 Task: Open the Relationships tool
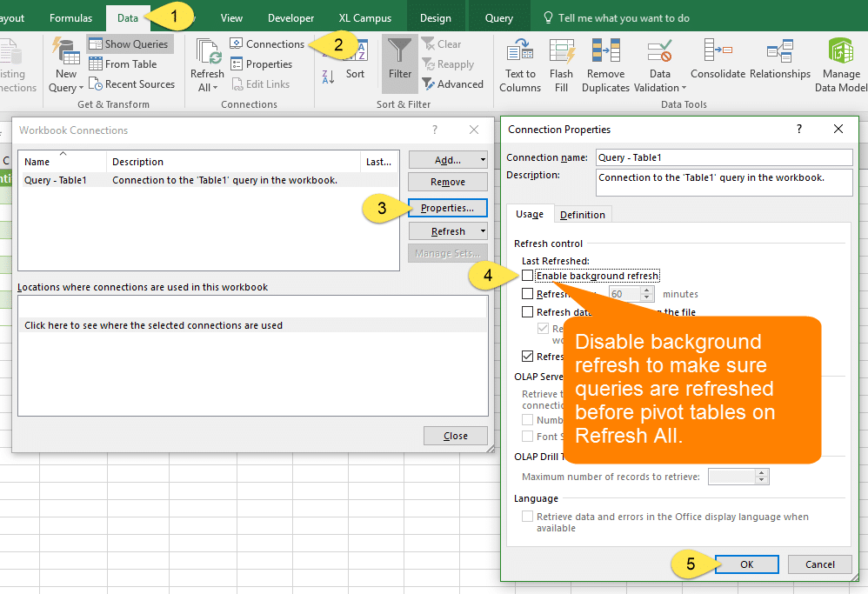779,51
